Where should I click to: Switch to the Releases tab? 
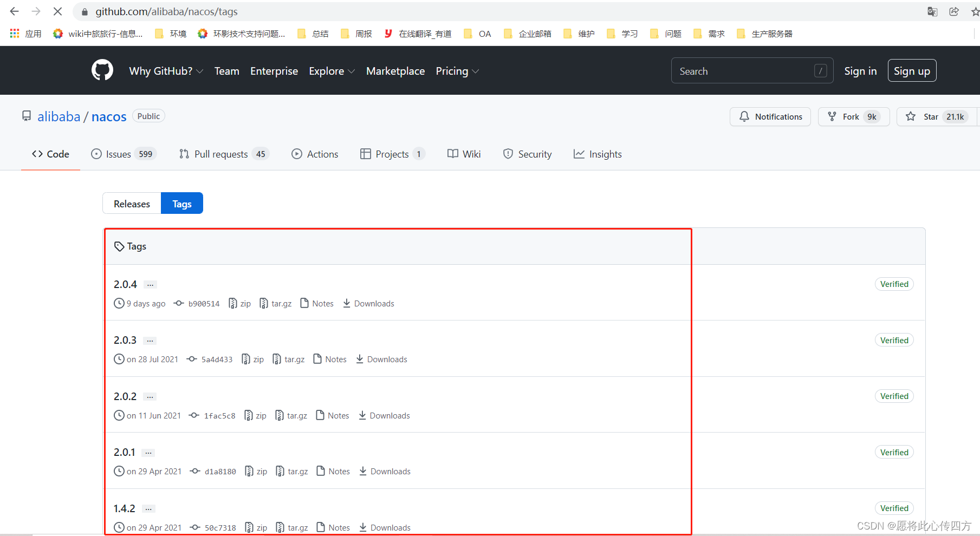point(132,204)
